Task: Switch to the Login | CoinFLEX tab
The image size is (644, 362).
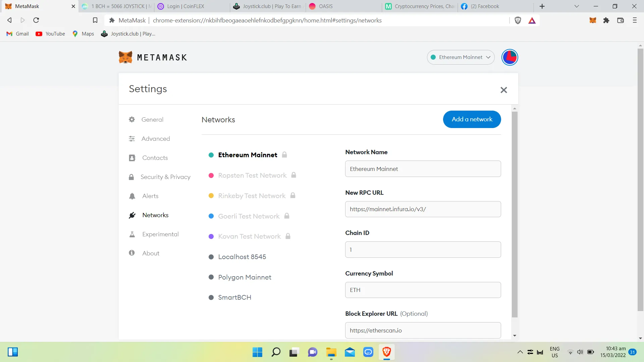Action: tap(192, 6)
